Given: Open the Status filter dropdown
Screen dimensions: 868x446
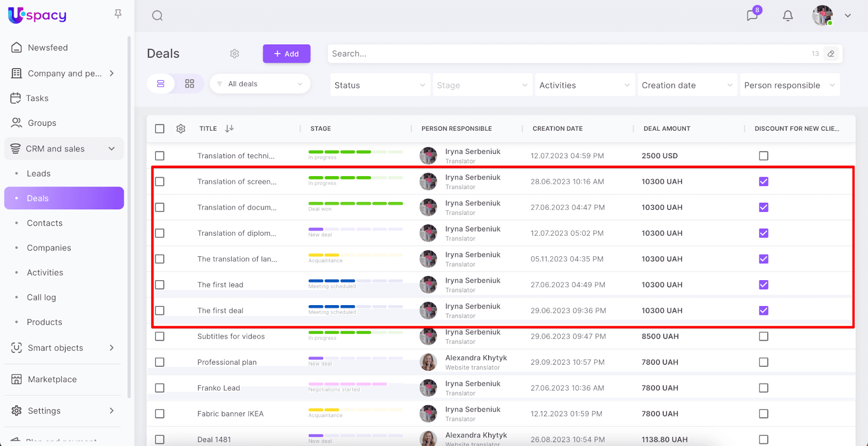Looking at the screenshot, I should pyautogui.click(x=379, y=85).
